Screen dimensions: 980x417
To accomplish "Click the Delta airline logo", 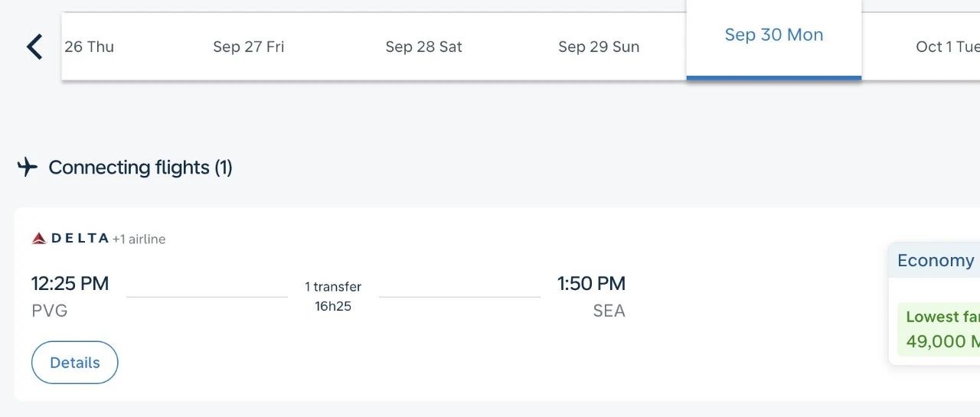I will coord(70,239).
